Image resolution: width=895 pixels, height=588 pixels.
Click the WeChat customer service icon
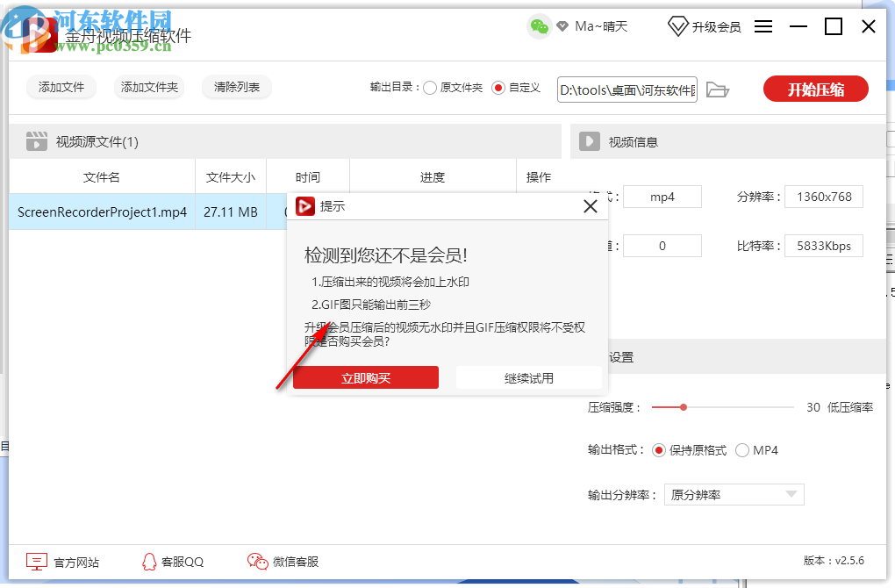[x=257, y=560]
